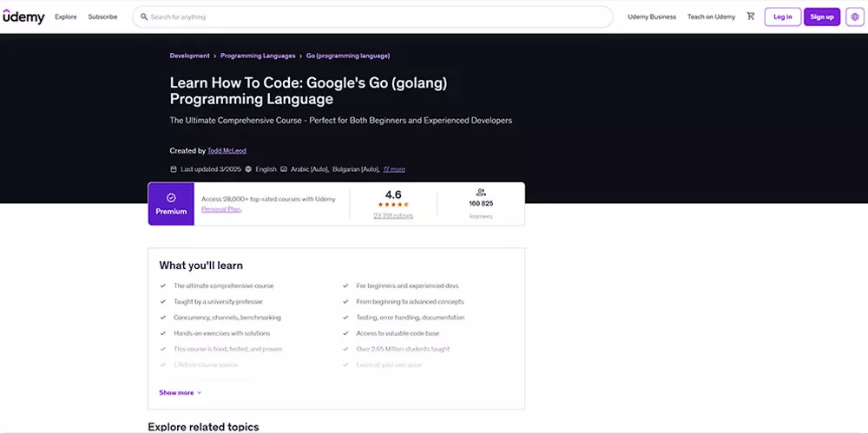
Task: Click the language globe icon beside English
Action: point(248,169)
